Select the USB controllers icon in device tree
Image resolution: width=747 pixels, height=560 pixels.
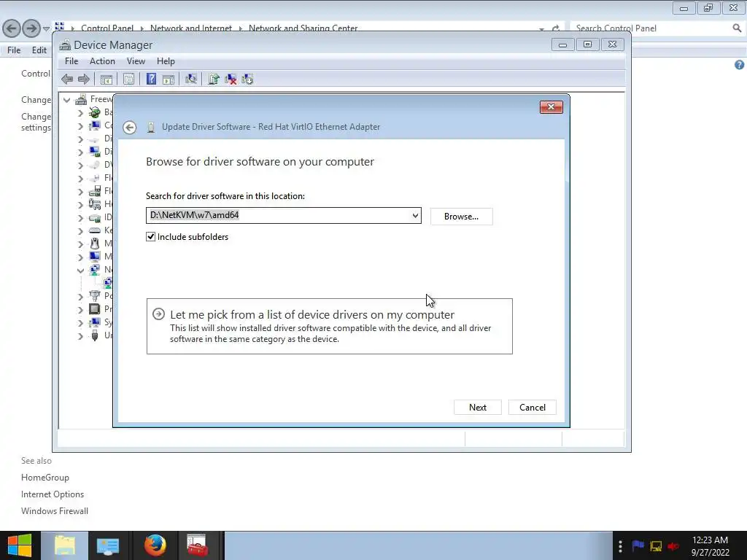tap(95, 335)
